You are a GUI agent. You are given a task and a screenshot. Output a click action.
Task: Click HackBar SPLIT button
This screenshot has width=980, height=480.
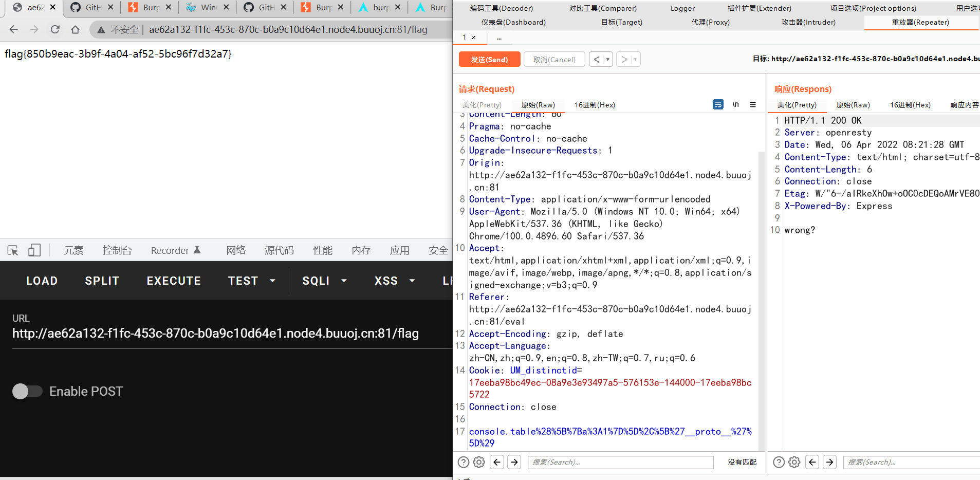click(x=102, y=281)
